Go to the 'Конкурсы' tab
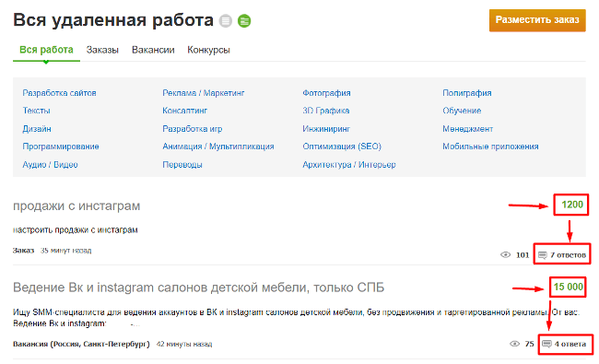 208,50
